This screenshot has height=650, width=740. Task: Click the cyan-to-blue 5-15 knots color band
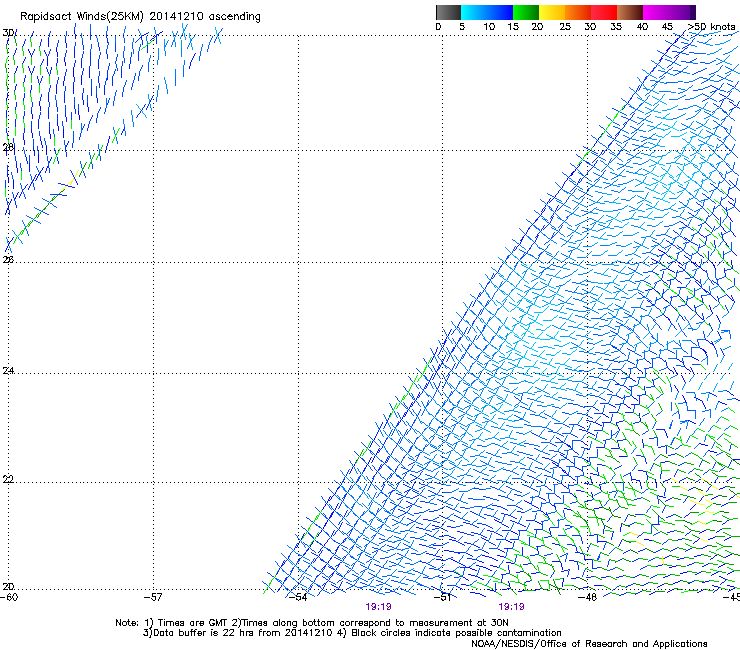coord(487,12)
